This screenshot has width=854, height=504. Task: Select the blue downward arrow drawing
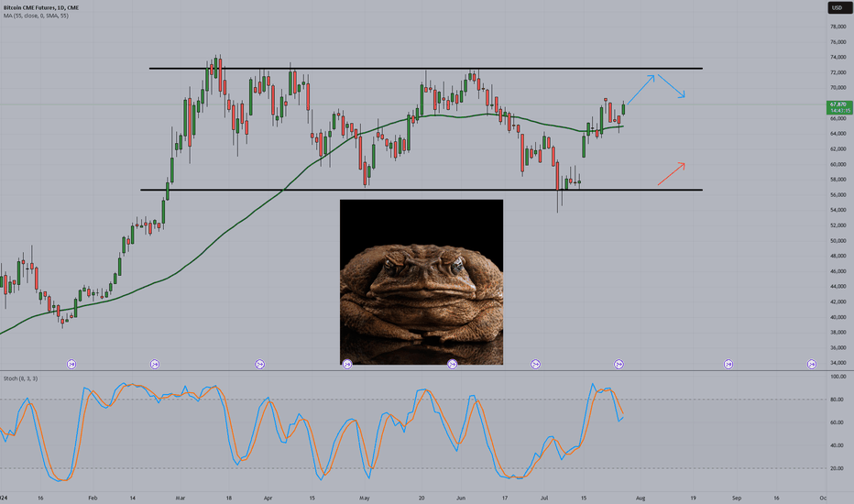coord(671,86)
